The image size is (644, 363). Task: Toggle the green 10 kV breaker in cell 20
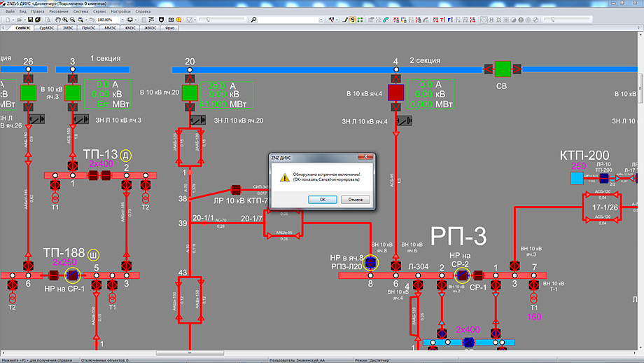tap(190, 92)
